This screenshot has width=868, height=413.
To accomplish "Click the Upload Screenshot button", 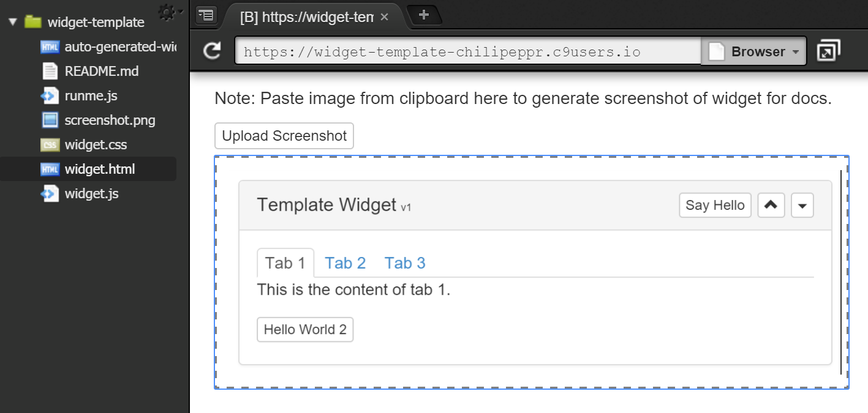I will tap(284, 136).
